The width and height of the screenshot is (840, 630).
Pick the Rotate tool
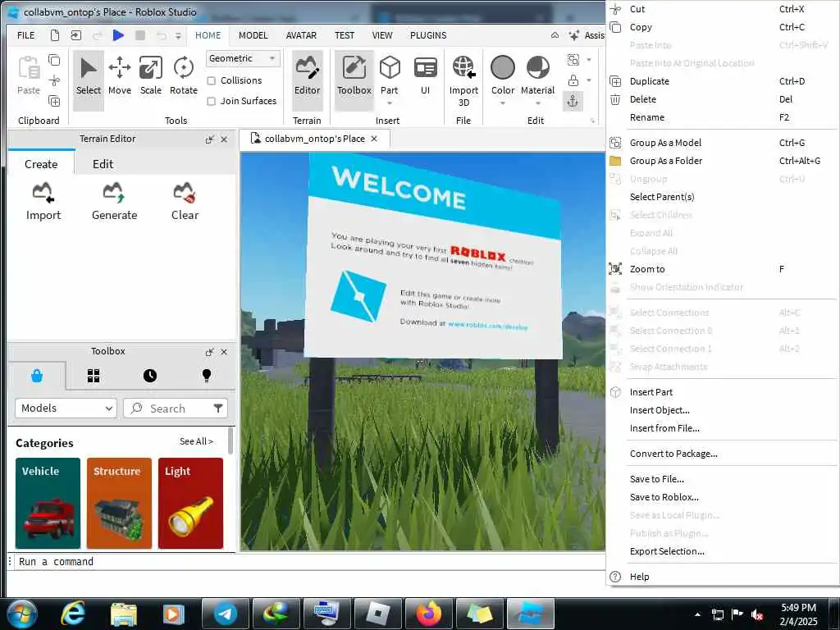184,76
